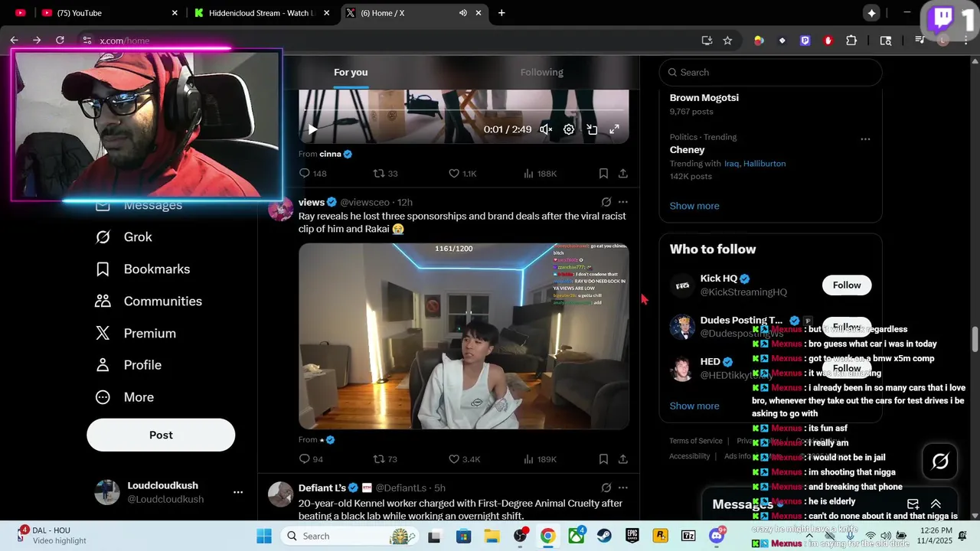Open a new browser tab
Image resolution: width=980 pixels, height=551 pixels.
501,13
